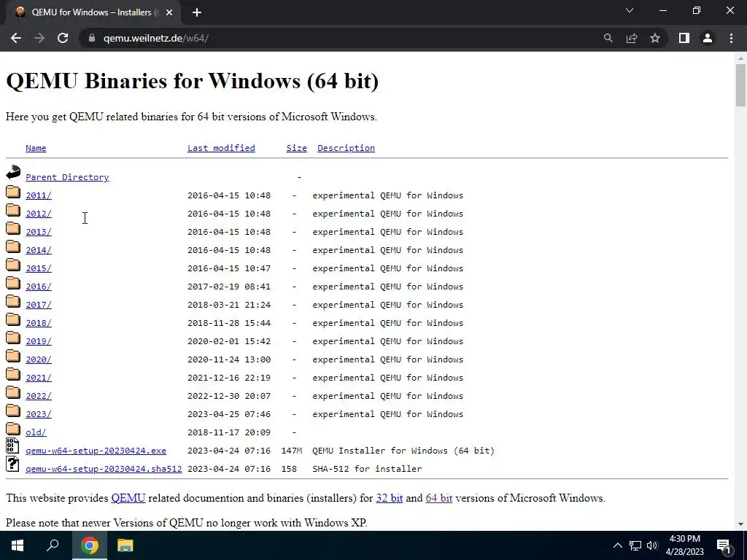The width and height of the screenshot is (747, 560).
Task: Click the vertical scrollbar thumb
Action: click(740, 85)
